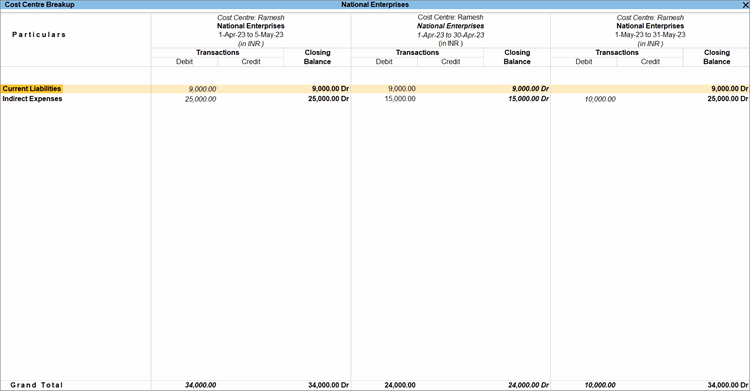Select the Indirect Expenses row
This screenshot has height=391, width=750.
pyautogui.click(x=375, y=99)
